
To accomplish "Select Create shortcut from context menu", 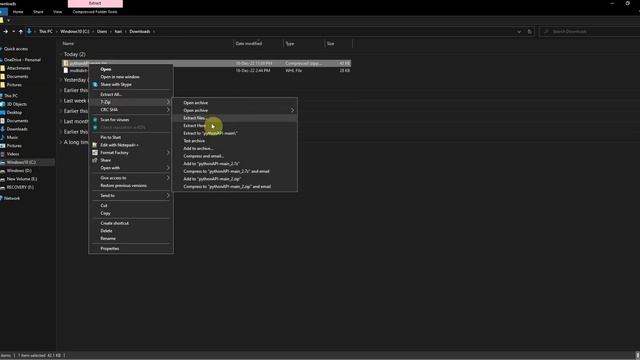I will [131, 223].
